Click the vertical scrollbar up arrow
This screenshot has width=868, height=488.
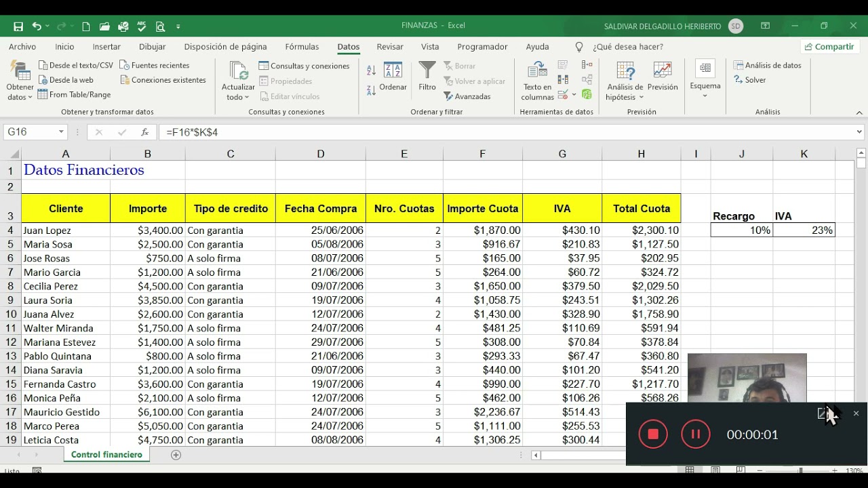[861, 153]
